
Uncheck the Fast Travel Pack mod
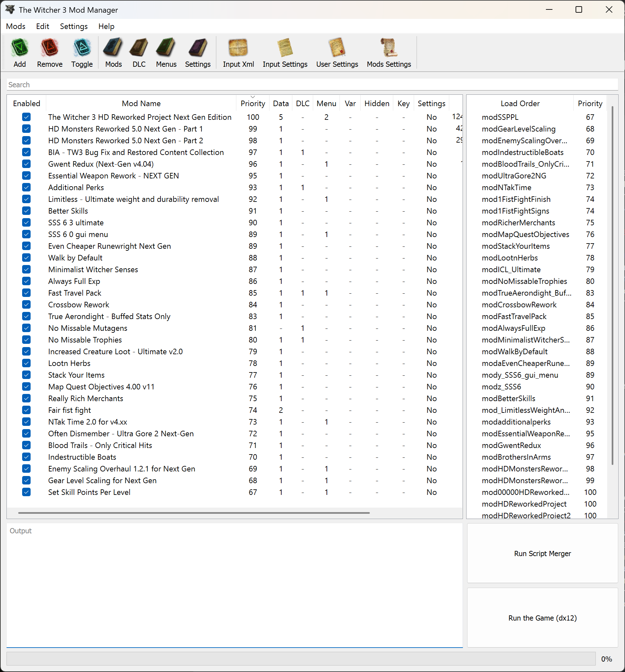(x=26, y=293)
